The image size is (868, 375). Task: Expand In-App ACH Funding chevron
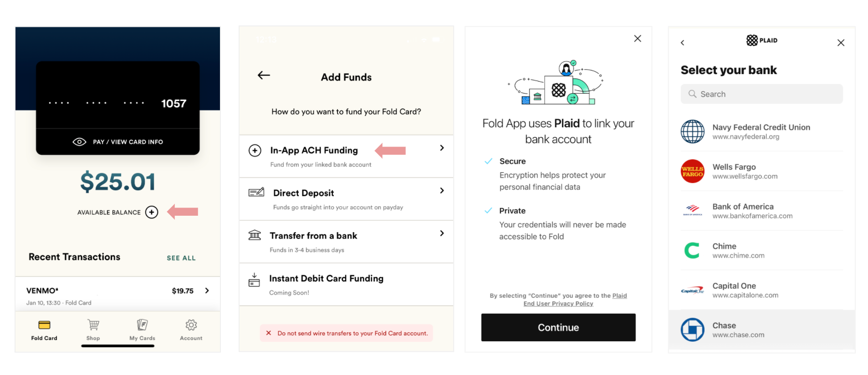coord(442,148)
